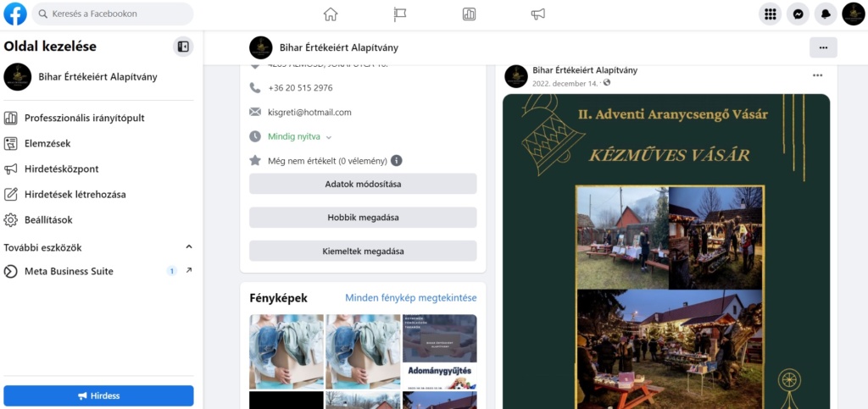The image size is (868, 409).
Task: Open top-bar megaphone ad center icon
Action: click(x=538, y=14)
